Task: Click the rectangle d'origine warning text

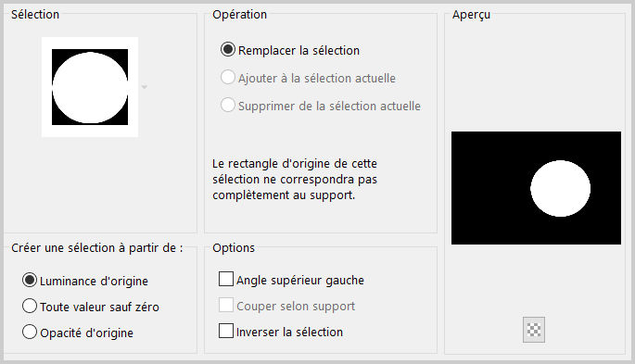Action: pos(295,179)
